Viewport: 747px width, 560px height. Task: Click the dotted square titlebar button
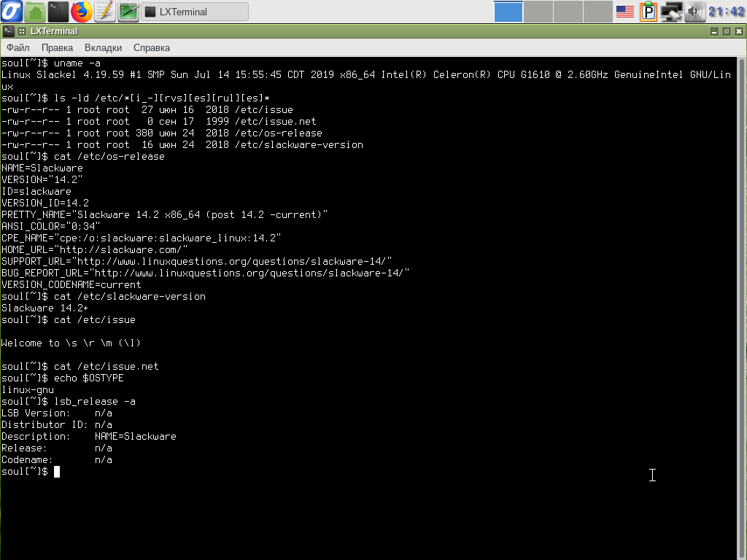tap(21, 31)
